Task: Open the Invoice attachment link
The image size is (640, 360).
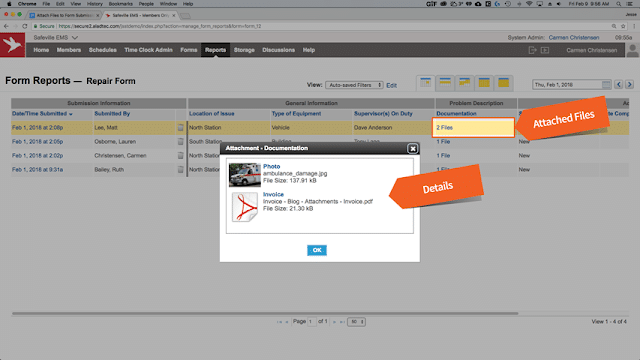Action: click(273, 195)
